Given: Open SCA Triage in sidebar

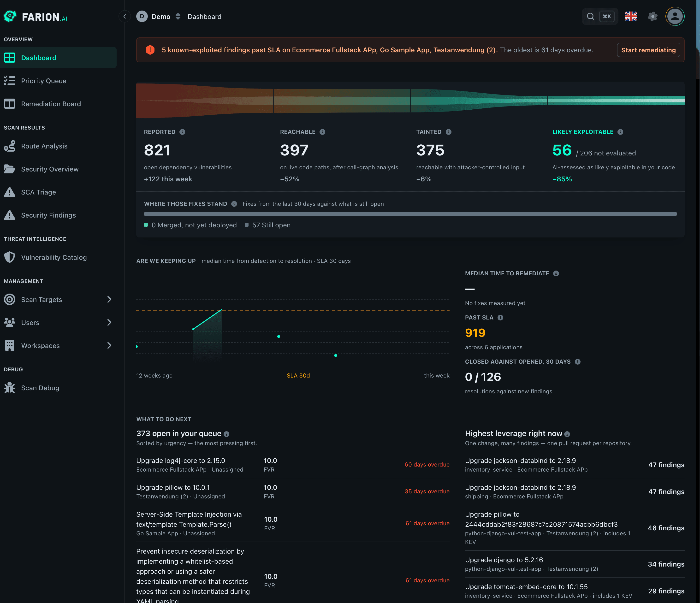Looking at the screenshot, I should point(58,192).
